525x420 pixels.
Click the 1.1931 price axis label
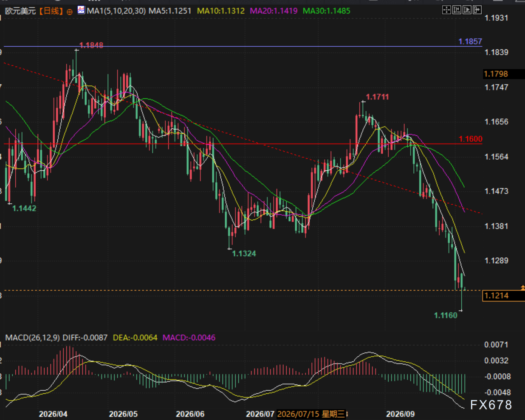click(x=496, y=18)
